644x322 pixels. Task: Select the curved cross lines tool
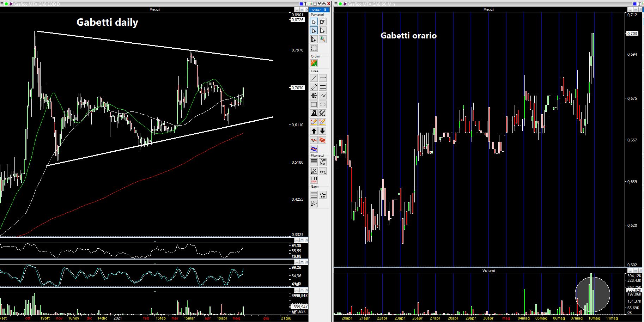click(x=323, y=113)
